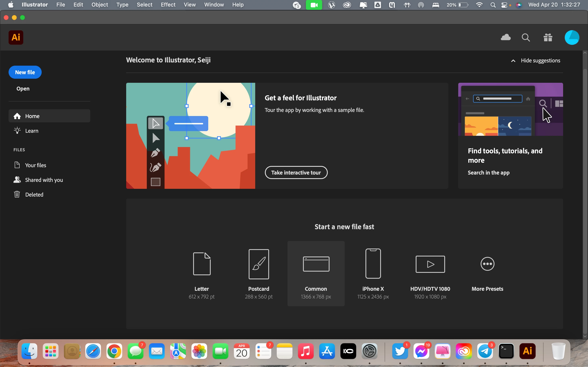Screen dimensions: 588x367
Task: Click the search magnifier icon in header
Action: pyautogui.click(x=526, y=37)
